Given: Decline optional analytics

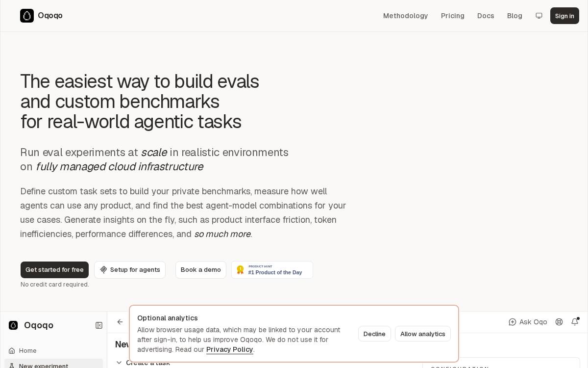Looking at the screenshot, I should click(374, 334).
